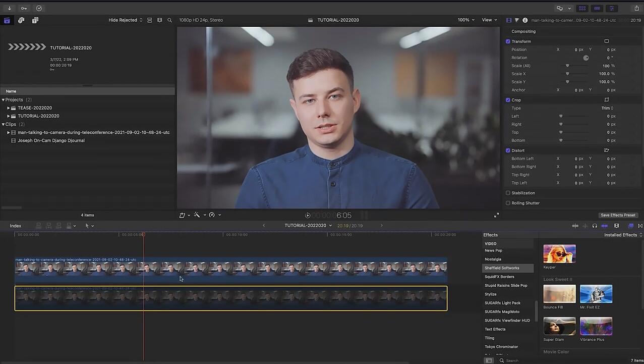Select Joseph On-Cam Django Djournal clip
This screenshot has height=364, width=644.
(51, 140)
